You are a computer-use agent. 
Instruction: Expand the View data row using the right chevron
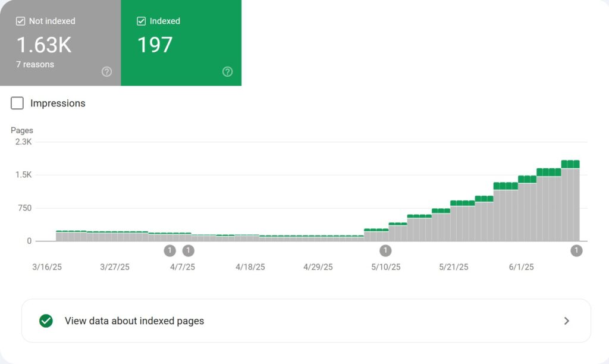point(567,321)
